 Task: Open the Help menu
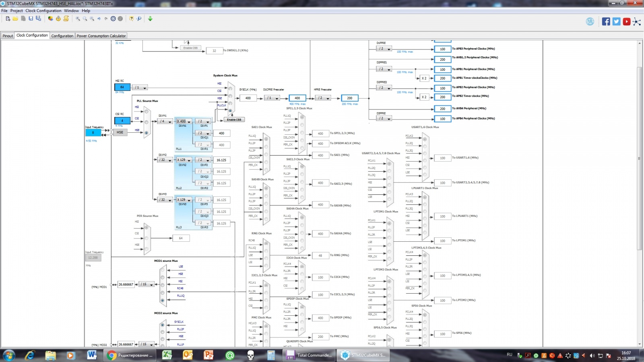[x=86, y=11]
